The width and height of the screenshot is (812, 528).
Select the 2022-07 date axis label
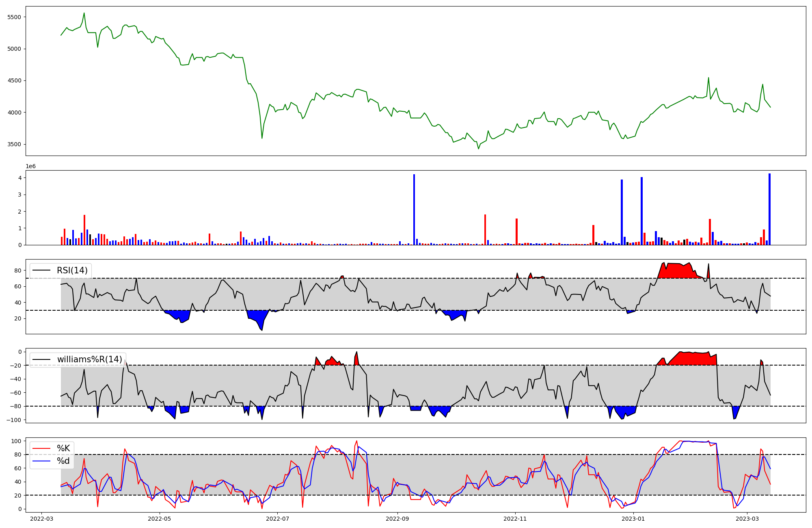[278, 519]
